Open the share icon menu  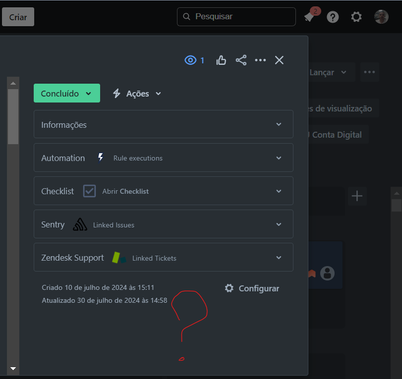[x=241, y=60]
